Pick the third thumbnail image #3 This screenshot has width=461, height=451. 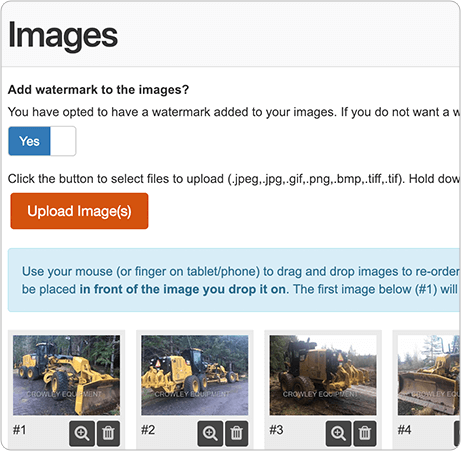[x=323, y=375]
